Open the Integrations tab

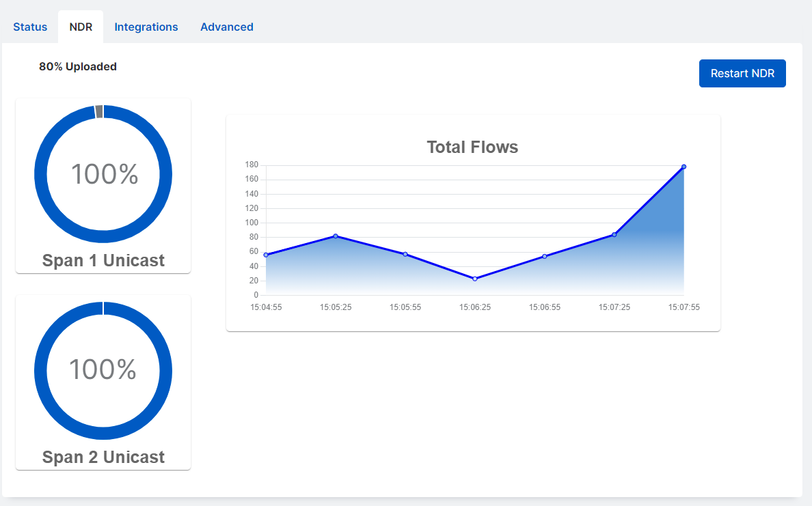(146, 27)
